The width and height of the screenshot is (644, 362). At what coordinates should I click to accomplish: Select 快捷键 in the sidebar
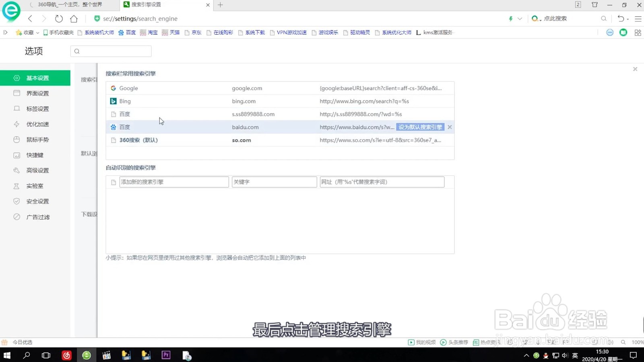coord(35,155)
